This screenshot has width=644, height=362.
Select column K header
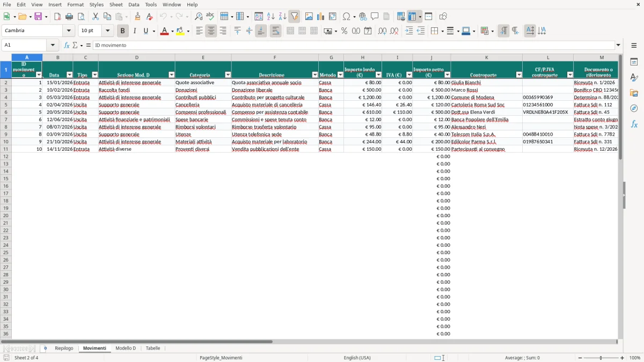tap(486, 57)
